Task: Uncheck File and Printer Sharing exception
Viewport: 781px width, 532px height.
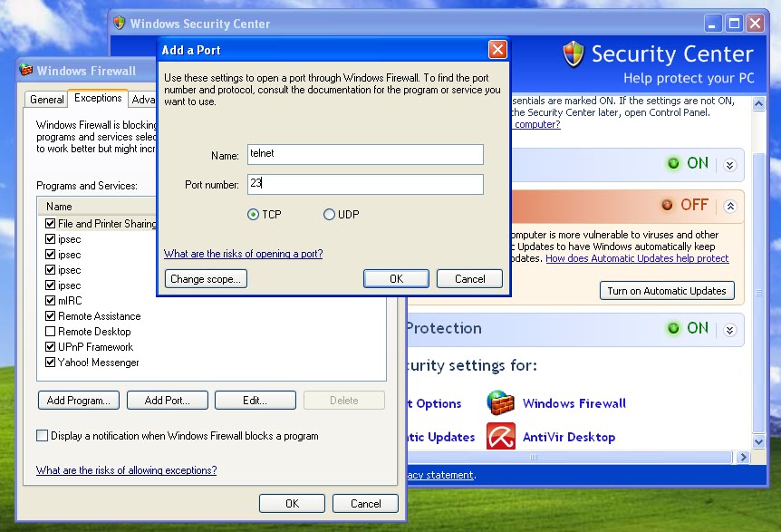Action: (x=50, y=223)
